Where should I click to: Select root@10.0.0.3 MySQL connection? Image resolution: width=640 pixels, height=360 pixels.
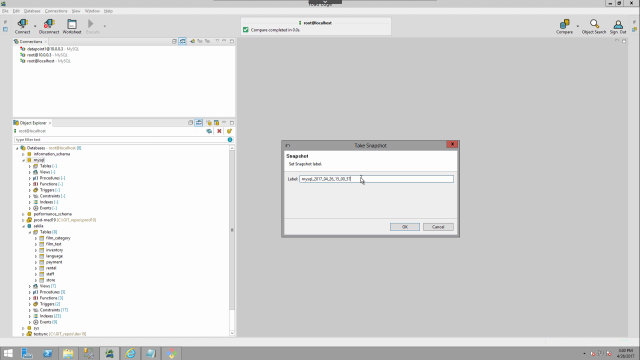44,55
